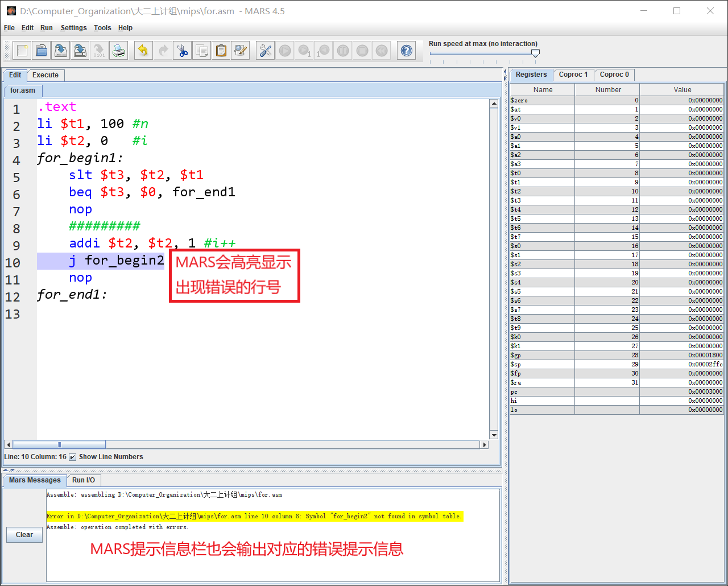Screen dimensions: 728x586
Task: Toggle the Show Line Numbers checkbox
Action: 72,457
